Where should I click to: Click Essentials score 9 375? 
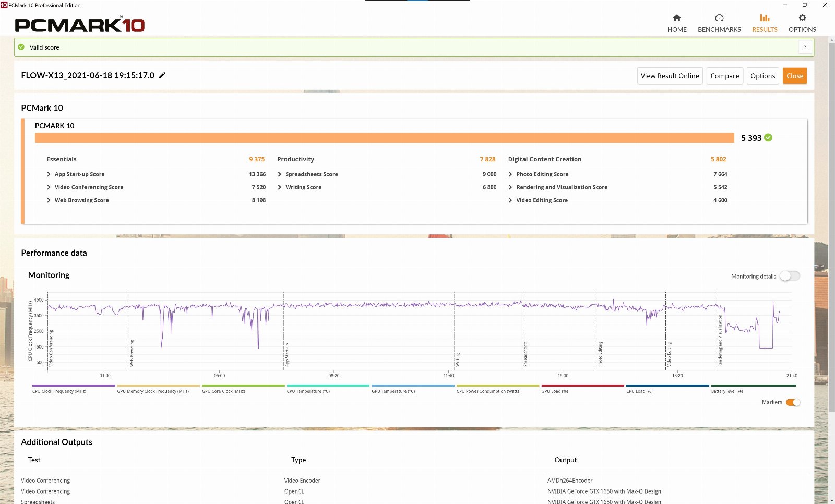point(257,159)
